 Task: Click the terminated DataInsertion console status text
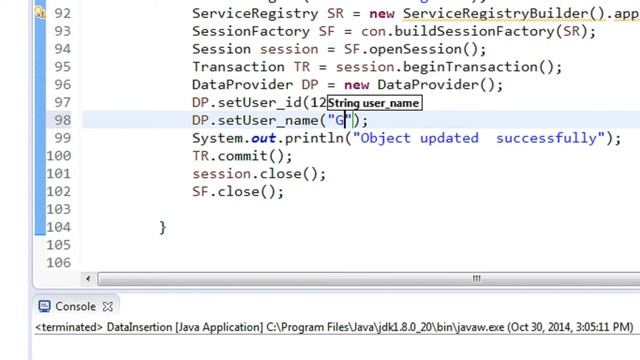point(334,327)
